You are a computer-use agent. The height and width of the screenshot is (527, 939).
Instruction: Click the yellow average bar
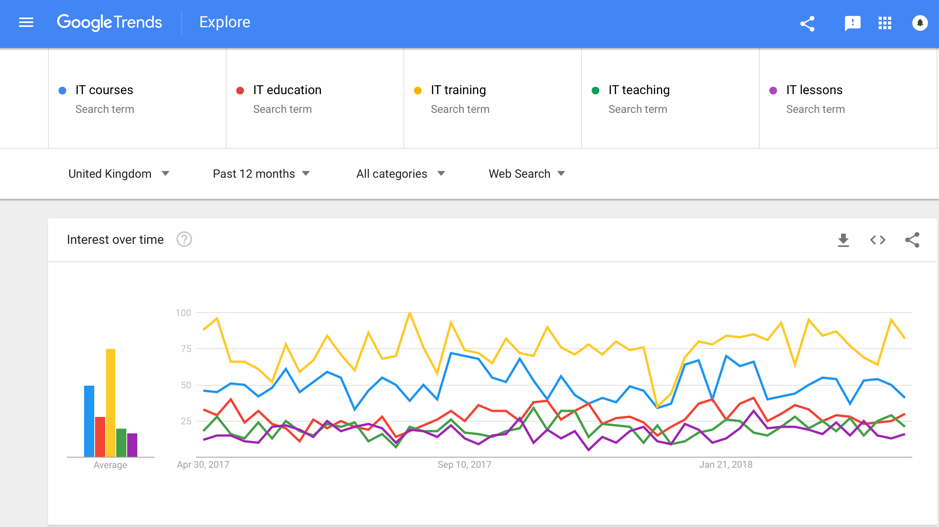click(111, 402)
